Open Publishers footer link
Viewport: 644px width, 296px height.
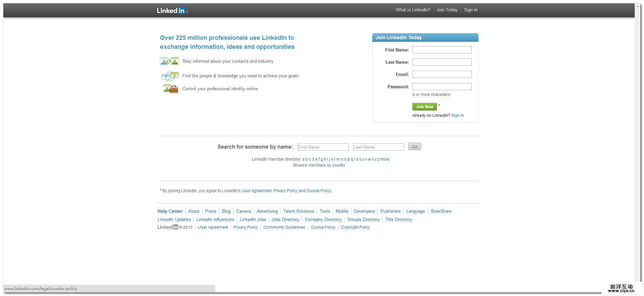coord(391,211)
